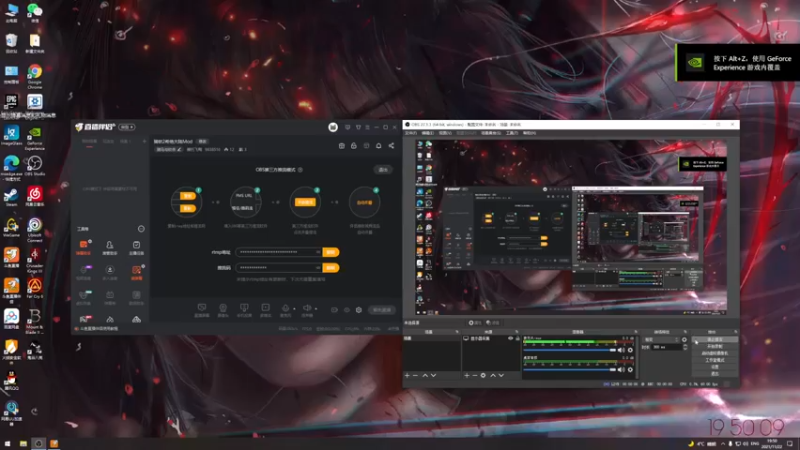Open source properties gear in Sources panel
Image resolution: width=800 pixels, height=450 pixels.
tap(483, 376)
